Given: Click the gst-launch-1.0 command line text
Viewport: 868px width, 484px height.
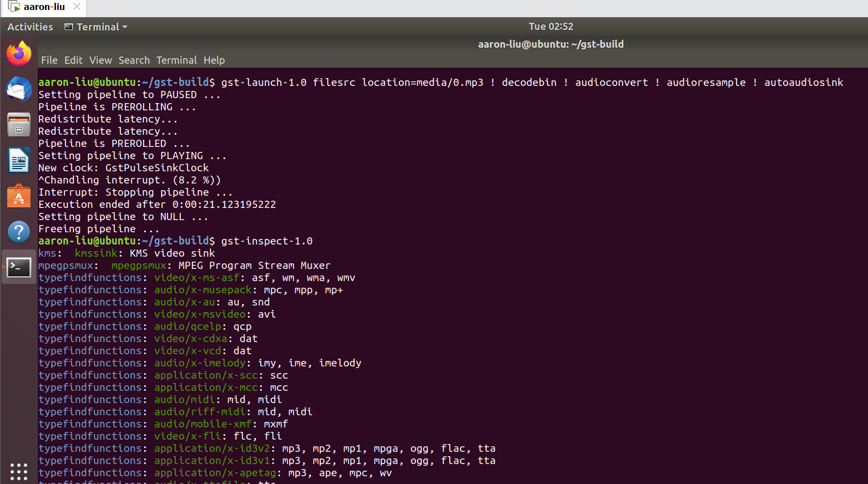Looking at the screenshot, I should 532,83.
